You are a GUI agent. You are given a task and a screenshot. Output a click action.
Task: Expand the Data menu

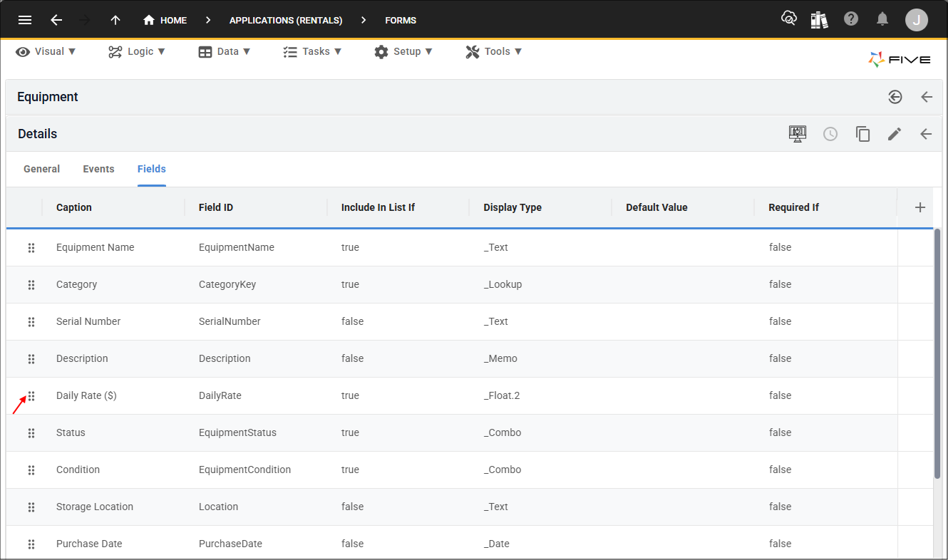tap(225, 51)
